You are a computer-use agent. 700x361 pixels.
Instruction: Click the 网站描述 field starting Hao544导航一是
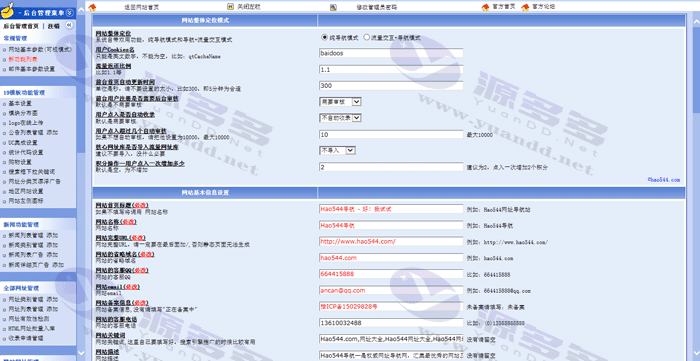point(391,355)
